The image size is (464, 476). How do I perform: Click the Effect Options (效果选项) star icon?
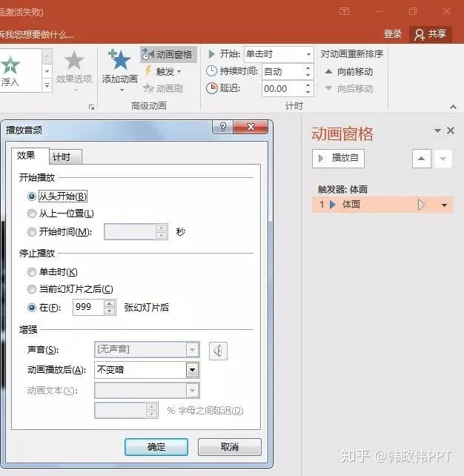(x=73, y=60)
